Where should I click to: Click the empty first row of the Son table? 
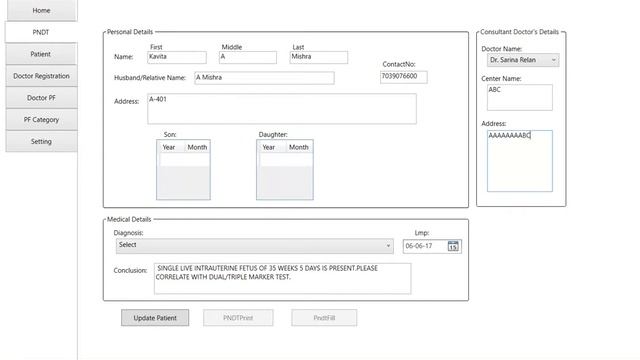184,160
